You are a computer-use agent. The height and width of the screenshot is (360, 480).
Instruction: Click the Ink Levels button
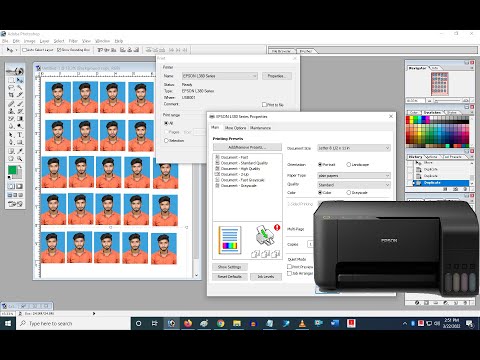(266, 277)
